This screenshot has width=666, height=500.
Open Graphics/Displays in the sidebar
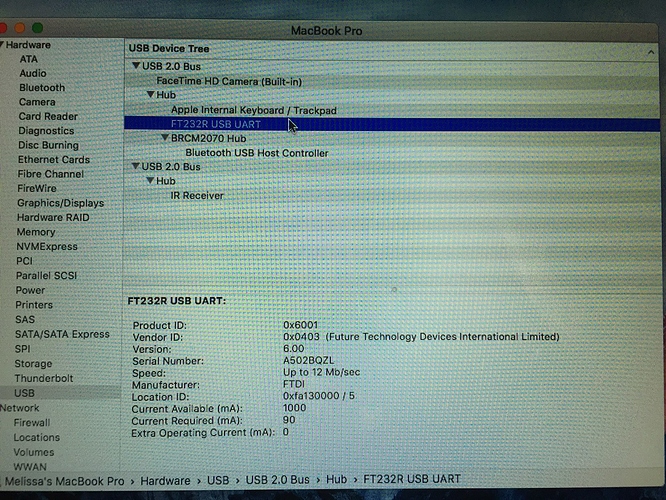[x=60, y=203]
